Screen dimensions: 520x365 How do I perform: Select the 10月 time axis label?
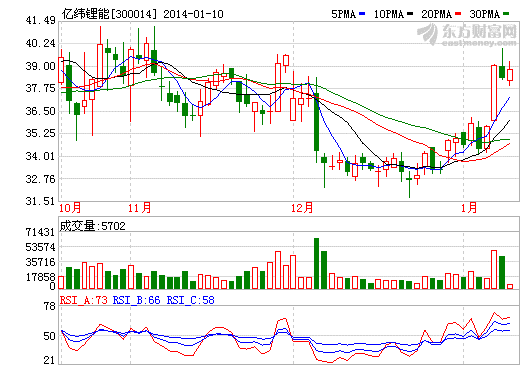tap(70, 208)
